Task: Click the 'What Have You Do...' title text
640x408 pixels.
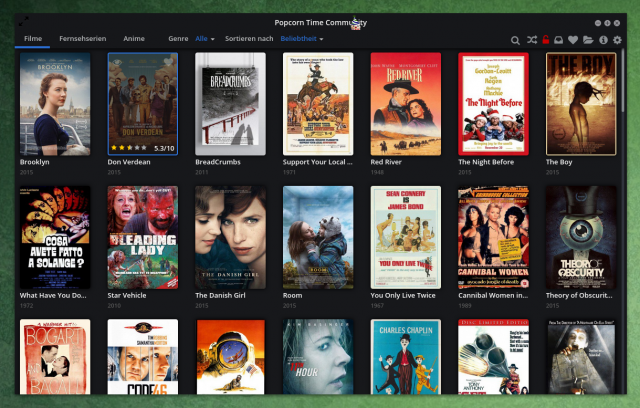Action: (53, 295)
